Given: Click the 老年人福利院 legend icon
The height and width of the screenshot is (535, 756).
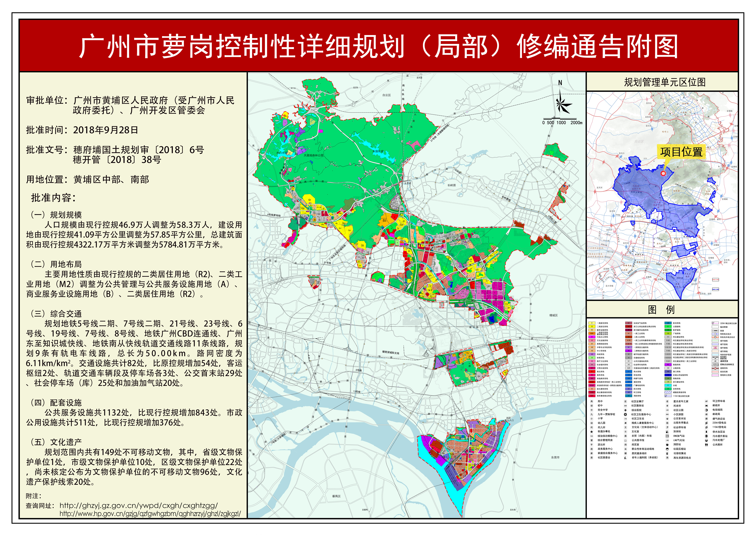Looking at the screenshot, I should coord(626,458).
